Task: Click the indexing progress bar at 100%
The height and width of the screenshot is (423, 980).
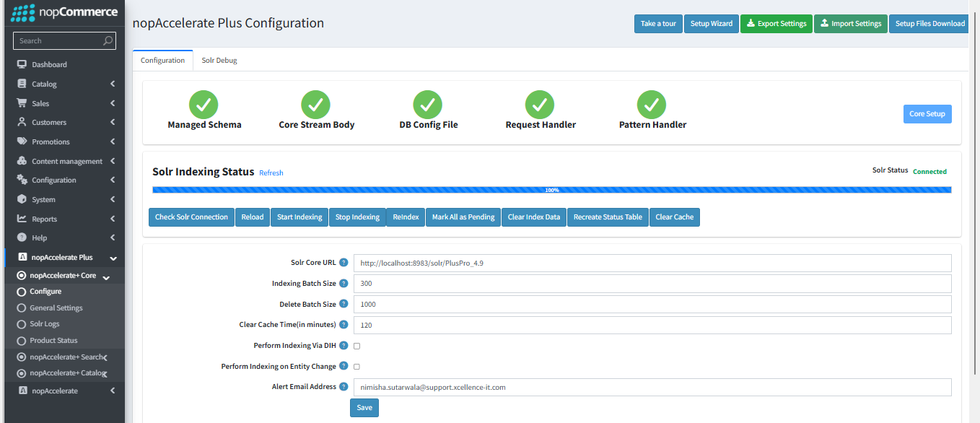Action: click(x=553, y=189)
